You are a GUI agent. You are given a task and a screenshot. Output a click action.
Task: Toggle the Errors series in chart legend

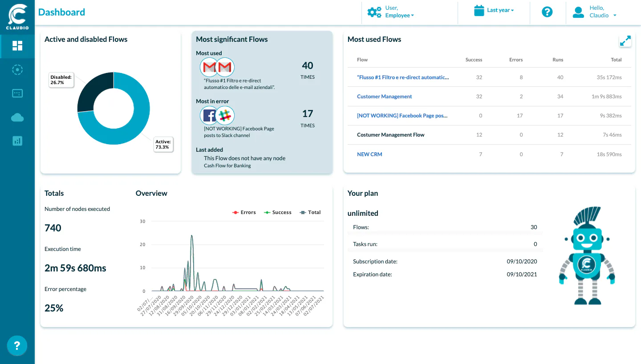(x=244, y=212)
